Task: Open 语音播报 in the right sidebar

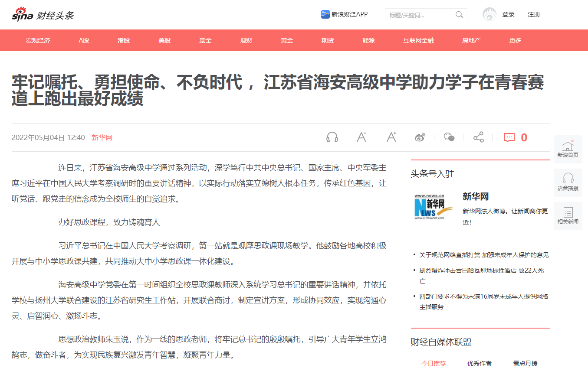Action: tap(568, 183)
